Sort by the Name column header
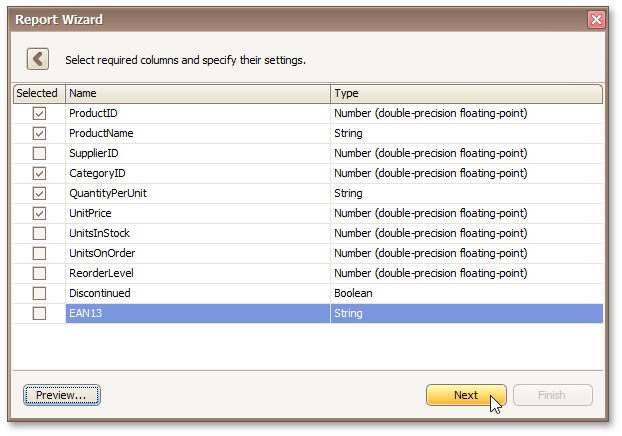The height and width of the screenshot is (436, 622). click(197, 94)
